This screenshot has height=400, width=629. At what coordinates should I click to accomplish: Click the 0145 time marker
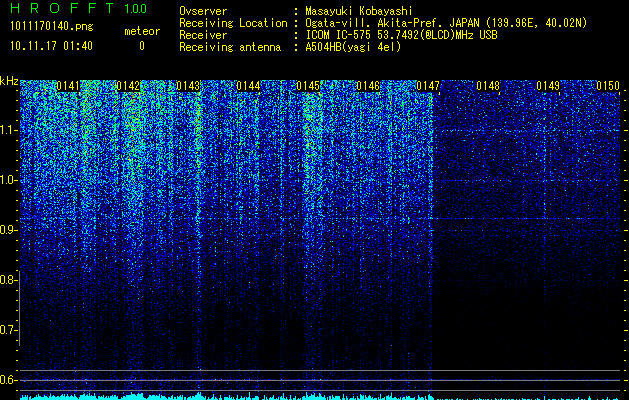coord(308,86)
